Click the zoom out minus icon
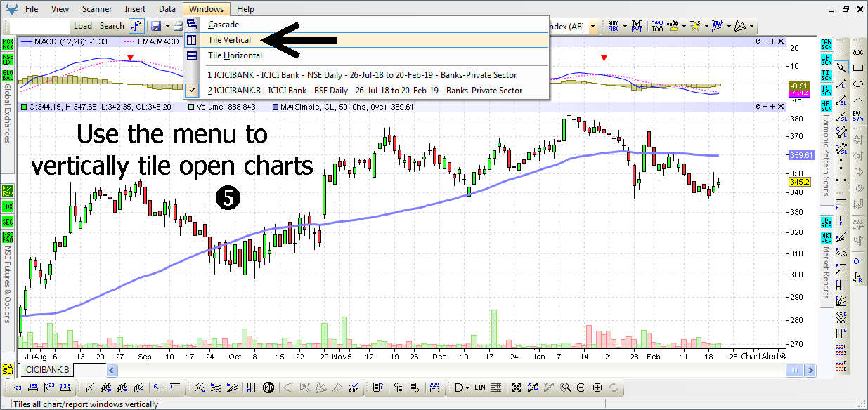 (581, 388)
